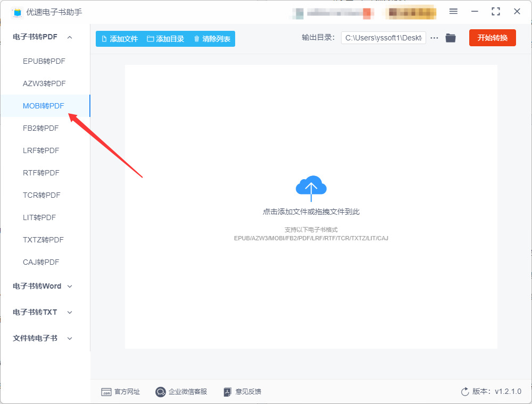Select RTF转PDF in the sidebar
This screenshot has height=404, width=532.
45,173
